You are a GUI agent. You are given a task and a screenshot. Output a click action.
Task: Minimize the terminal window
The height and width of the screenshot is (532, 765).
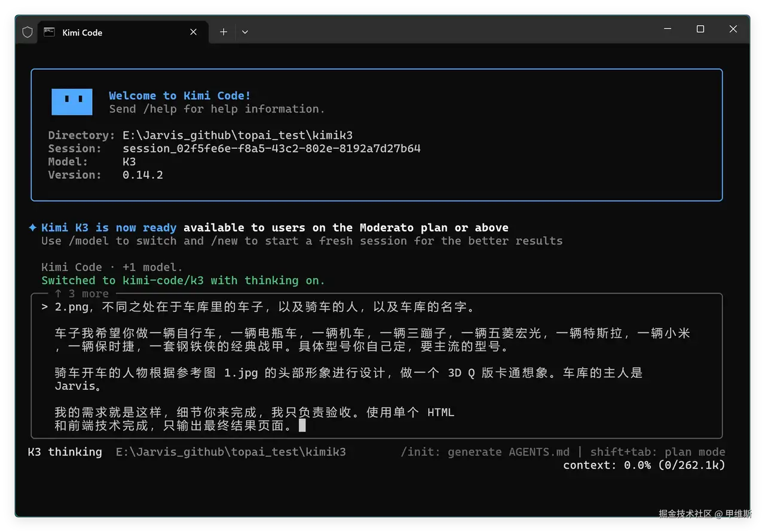click(668, 29)
